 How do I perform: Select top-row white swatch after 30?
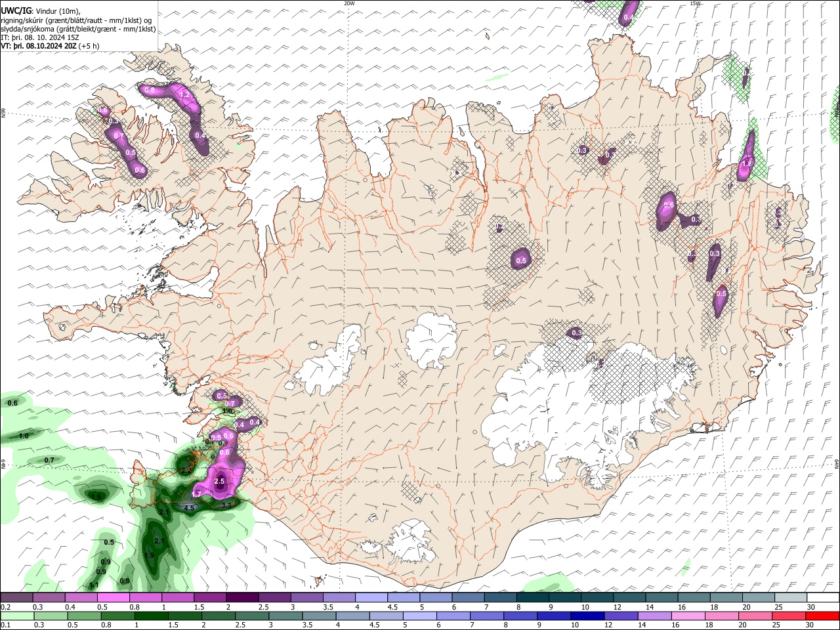click(824, 598)
